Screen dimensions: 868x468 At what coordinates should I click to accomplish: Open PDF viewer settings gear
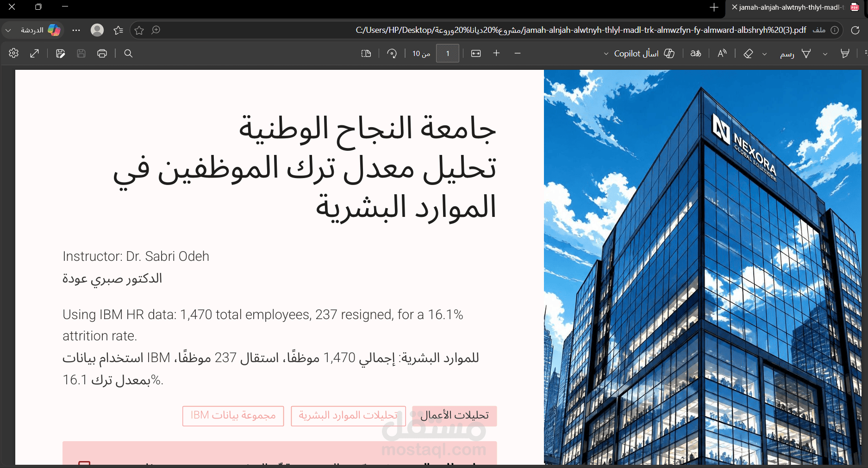pyautogui.click(x=14, y=53)
